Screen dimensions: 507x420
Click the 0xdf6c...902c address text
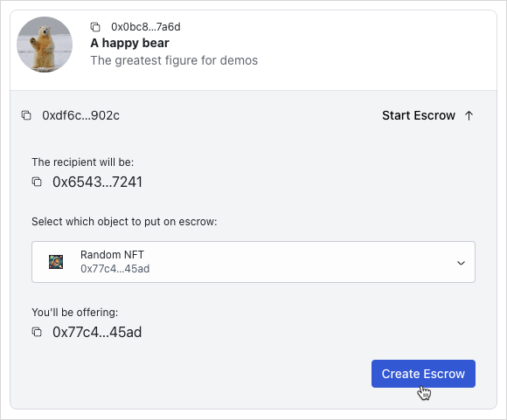pyautogui.click(x=80, y=115)
